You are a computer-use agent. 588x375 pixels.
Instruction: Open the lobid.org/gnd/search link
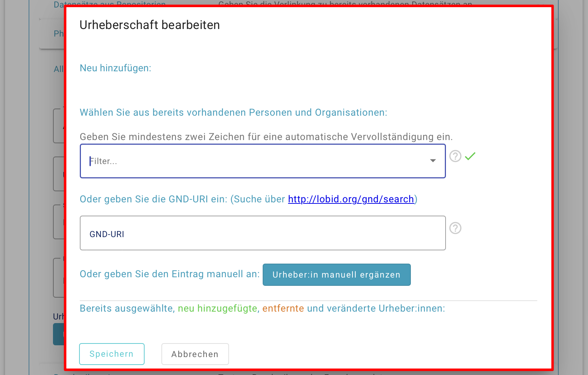(x=351, y=199)
